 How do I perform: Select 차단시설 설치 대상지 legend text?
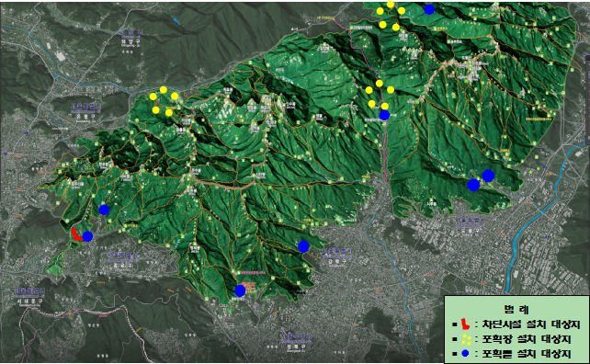(531, 324)
